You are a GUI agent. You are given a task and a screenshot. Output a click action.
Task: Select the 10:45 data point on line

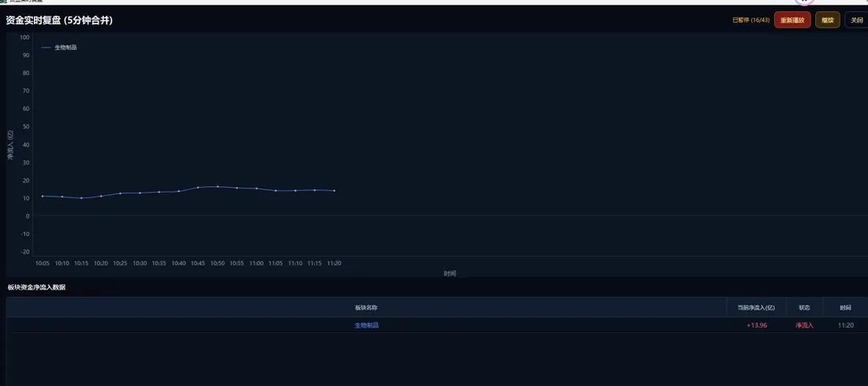pyautogui.click(x=197, y=187)
